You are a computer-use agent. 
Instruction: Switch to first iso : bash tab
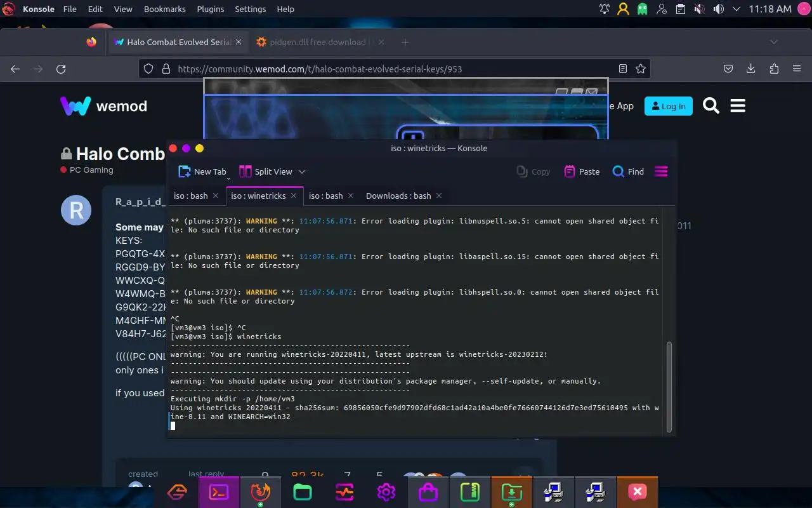pos(191,196)
